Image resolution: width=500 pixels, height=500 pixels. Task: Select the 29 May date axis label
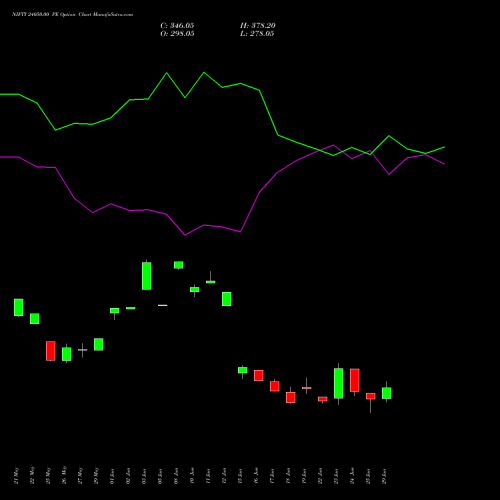click(x=96, y=475)
